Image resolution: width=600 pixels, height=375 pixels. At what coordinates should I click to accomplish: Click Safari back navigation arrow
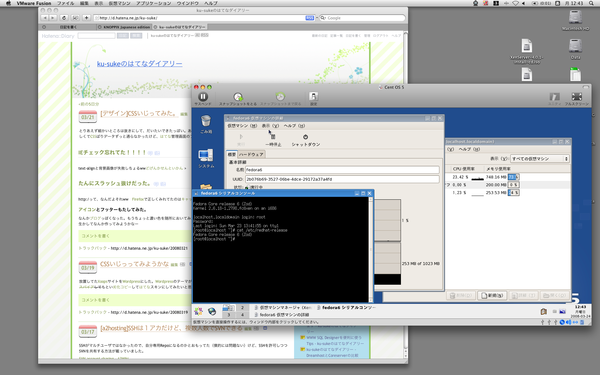[x=46, y=18]
